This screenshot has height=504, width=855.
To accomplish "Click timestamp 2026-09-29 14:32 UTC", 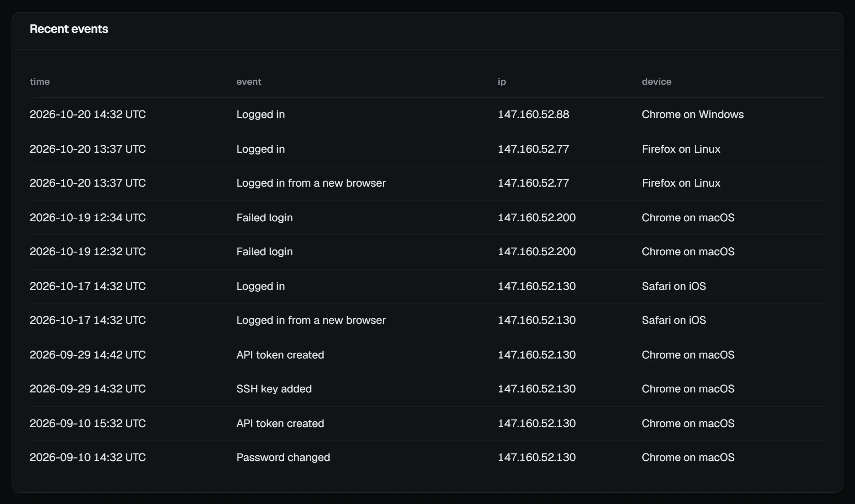I will 88,389.
